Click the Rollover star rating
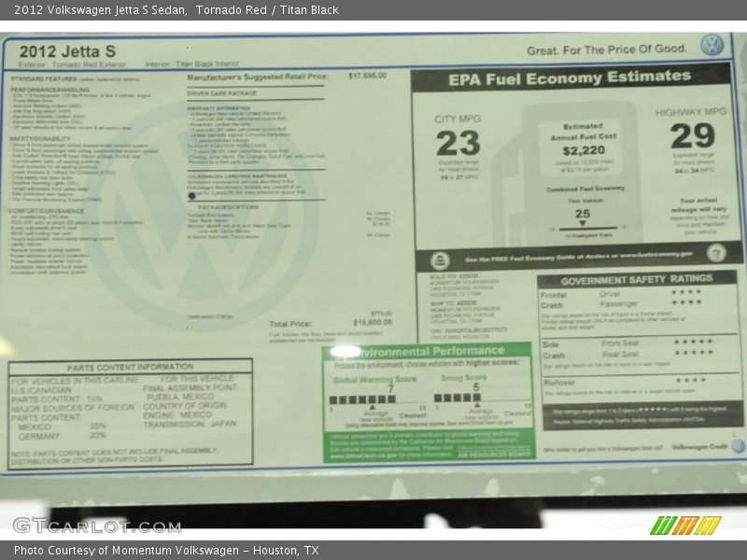This screenshot has height=560, width=747. click(x=690, y=380)
